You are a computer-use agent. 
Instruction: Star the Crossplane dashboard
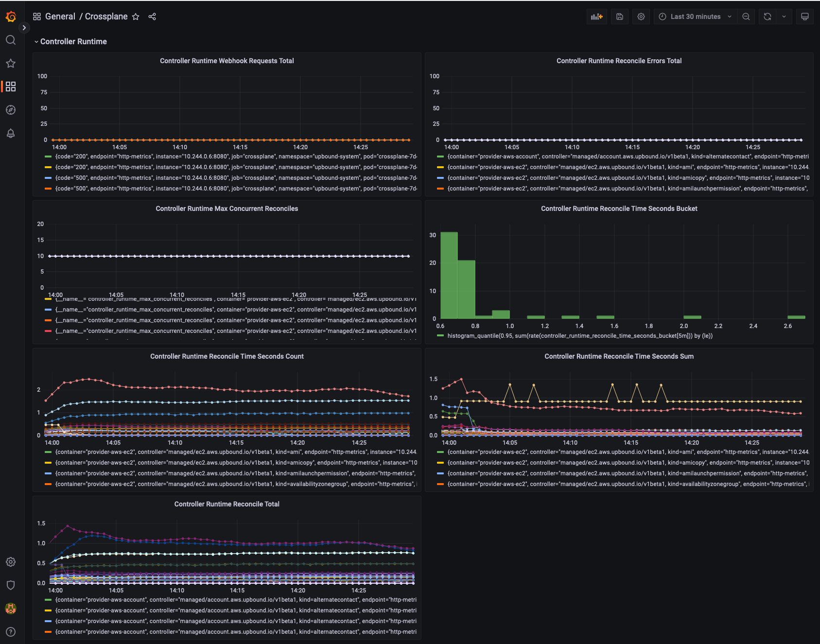pos(136,17)
